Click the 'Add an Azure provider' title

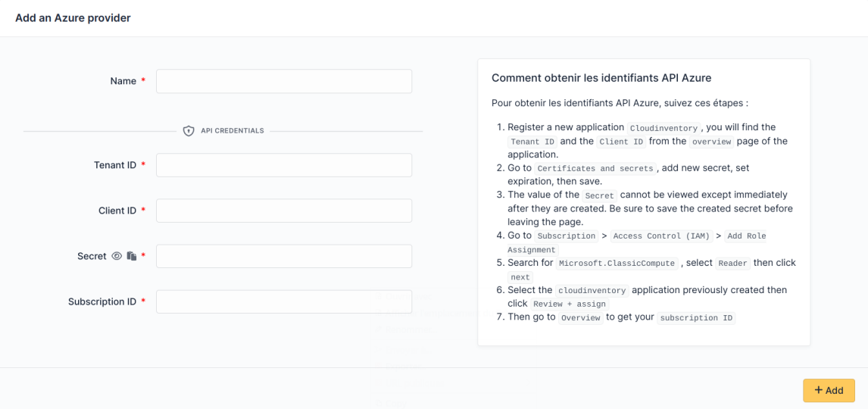click(x=73, y=18)
